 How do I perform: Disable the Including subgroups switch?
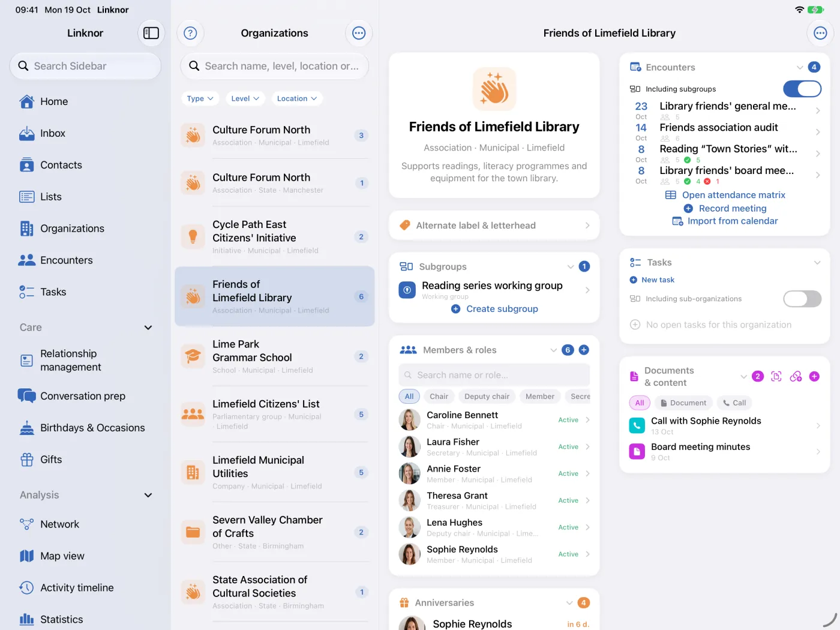coord(802,89)
